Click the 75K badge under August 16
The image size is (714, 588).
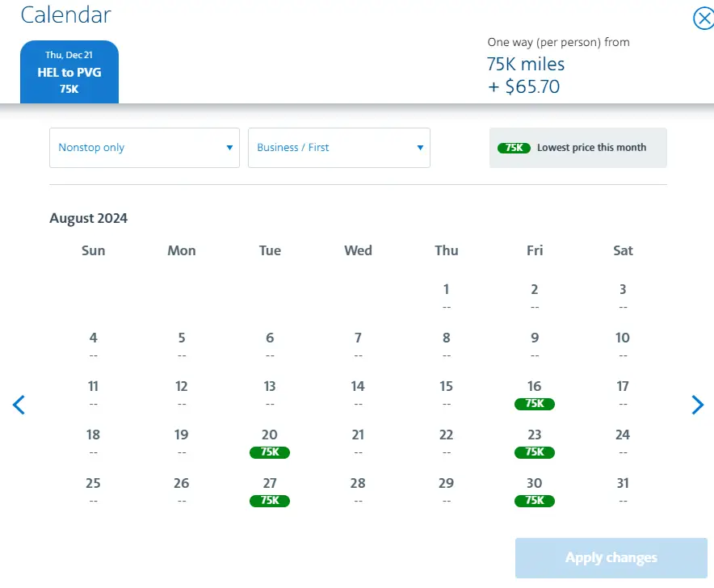(x=535, y=404)
